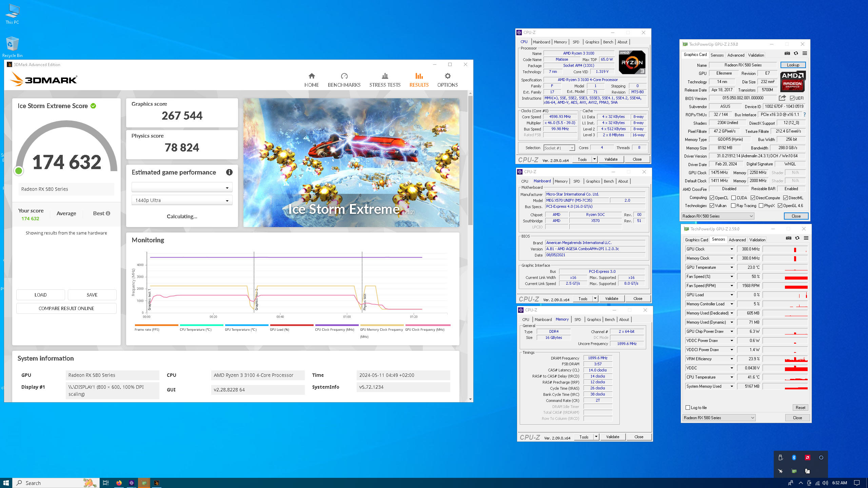The width and height of the screenshot is (868, 488).
Task: Click COMPARE RESULT ONLINE button
Action: [66, 308]
